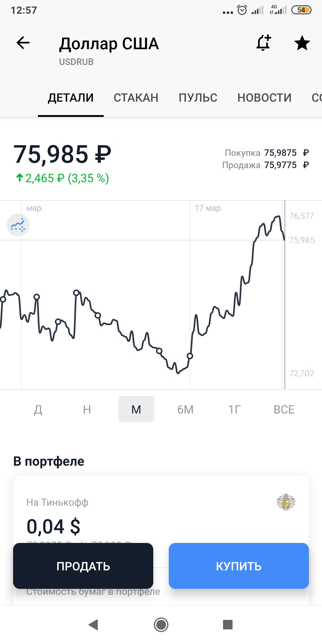Viewport: 322px width, 644px height.
Task: Open the НОВОСТИ tab
Action: point(264,98)
